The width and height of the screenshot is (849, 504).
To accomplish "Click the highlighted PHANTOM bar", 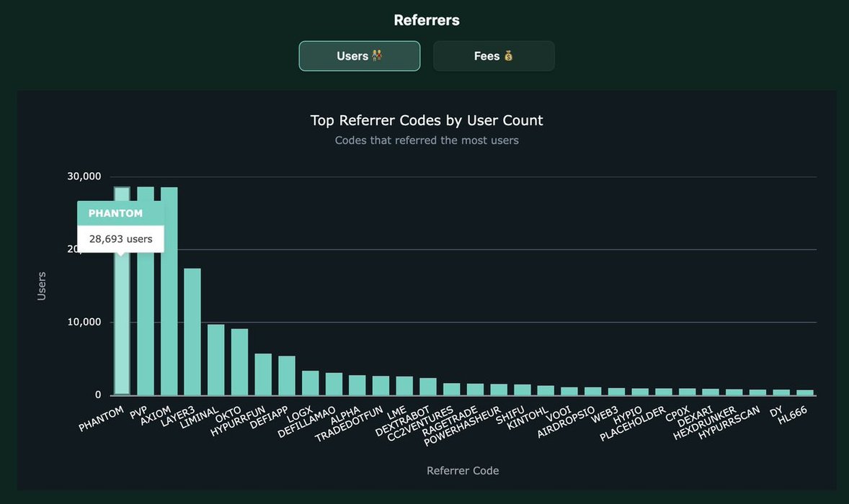I will click(122, 291).
